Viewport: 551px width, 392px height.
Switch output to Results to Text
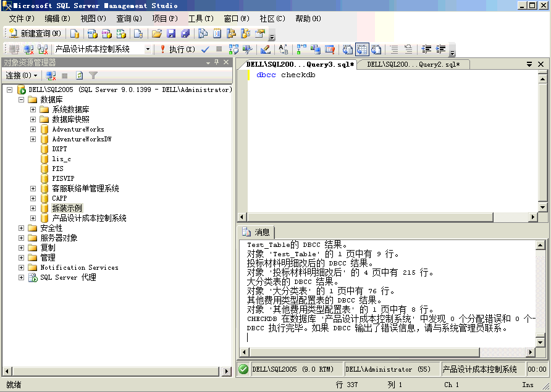pos(348,49)
